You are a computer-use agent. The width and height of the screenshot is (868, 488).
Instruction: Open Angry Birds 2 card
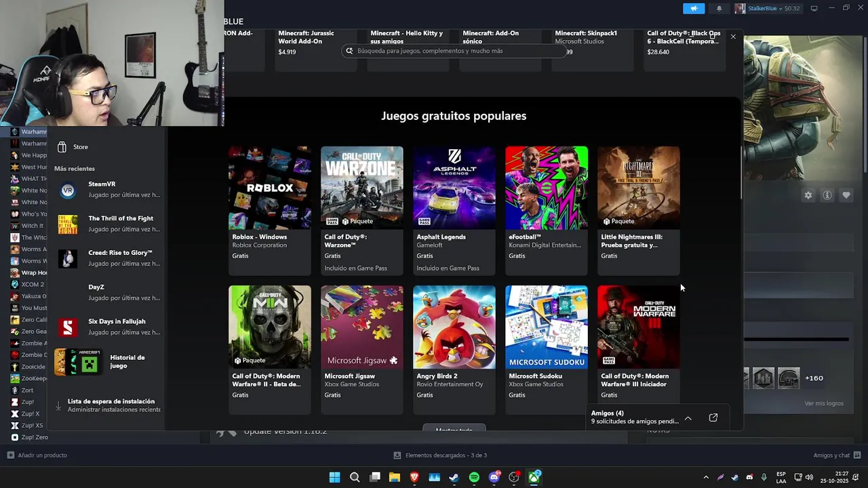(x=454, y=350)
